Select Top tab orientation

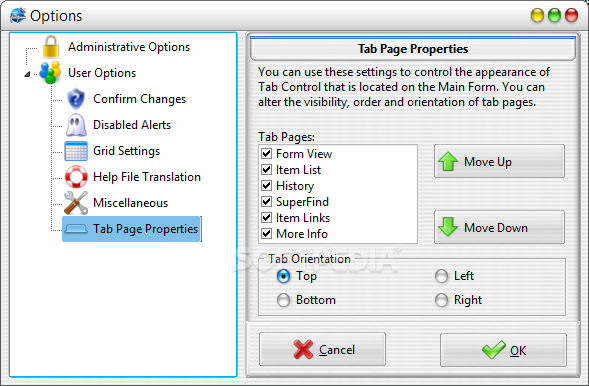(x=283, y=276)
